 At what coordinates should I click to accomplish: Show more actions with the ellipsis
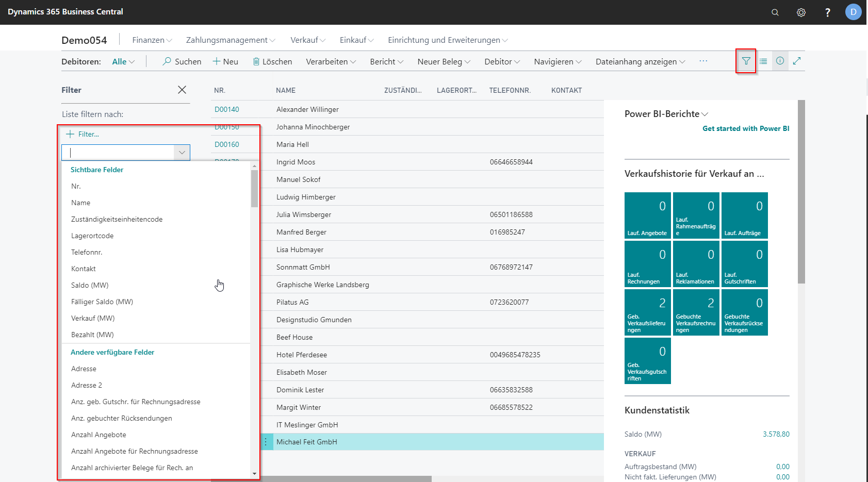tap(703, 61)
